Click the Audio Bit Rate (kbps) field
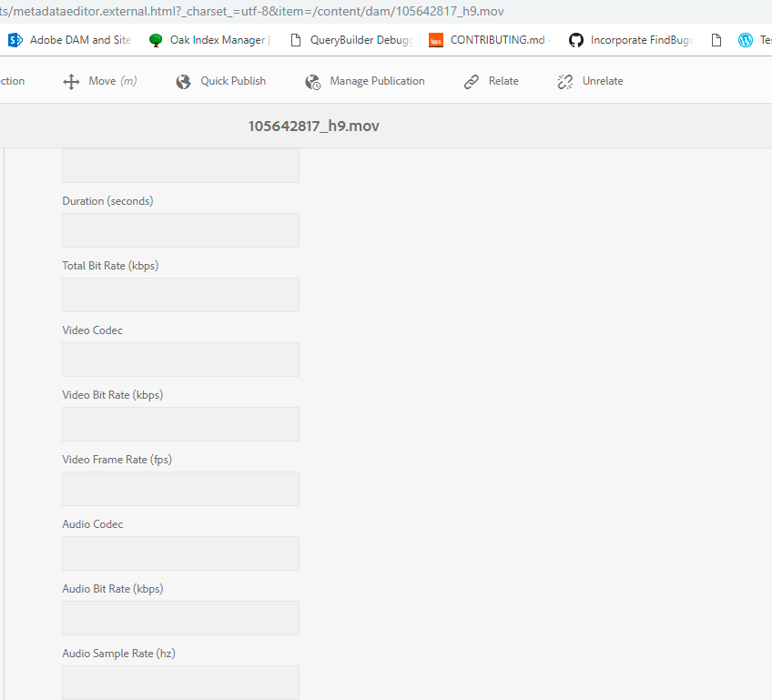Image resolution: width=772 pixels, height=700 pixels. point(180,618)
